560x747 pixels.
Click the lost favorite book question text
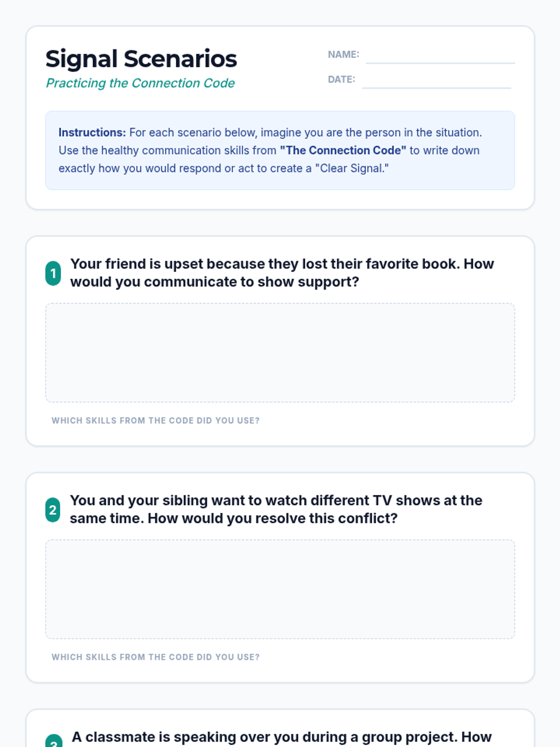(282, 273)
